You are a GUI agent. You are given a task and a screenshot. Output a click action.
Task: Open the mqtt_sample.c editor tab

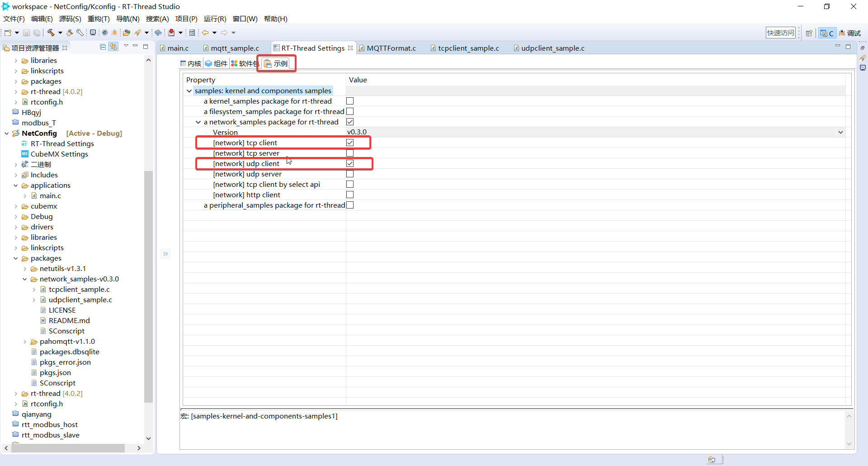click(231, 48)
